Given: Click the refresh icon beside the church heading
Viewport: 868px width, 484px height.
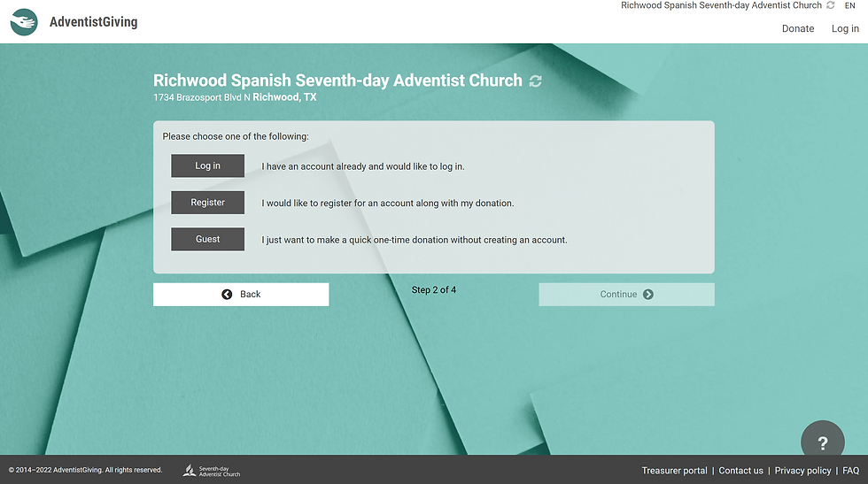Looking at the screenshot, I should tap(535, 81).
